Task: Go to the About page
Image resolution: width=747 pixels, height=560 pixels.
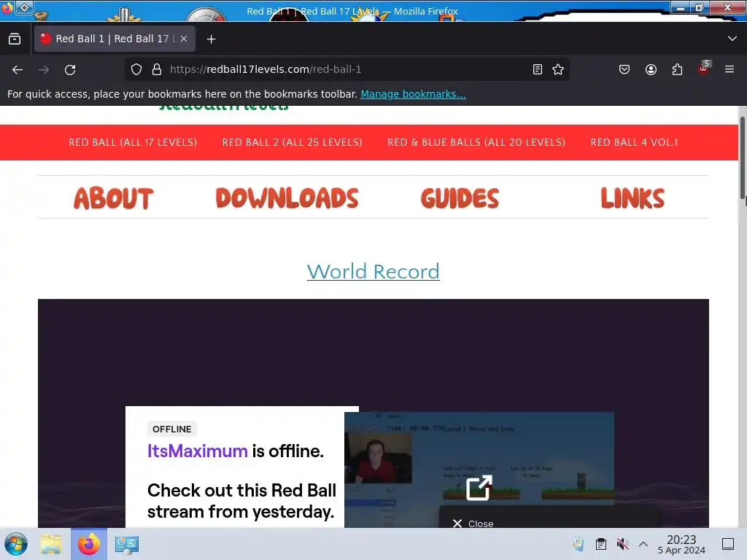Action: [114, 198]
